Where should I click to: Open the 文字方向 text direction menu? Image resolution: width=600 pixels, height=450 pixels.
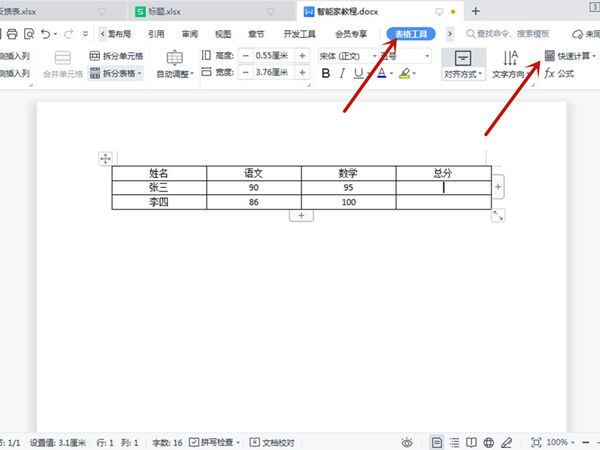coord(510,64)
